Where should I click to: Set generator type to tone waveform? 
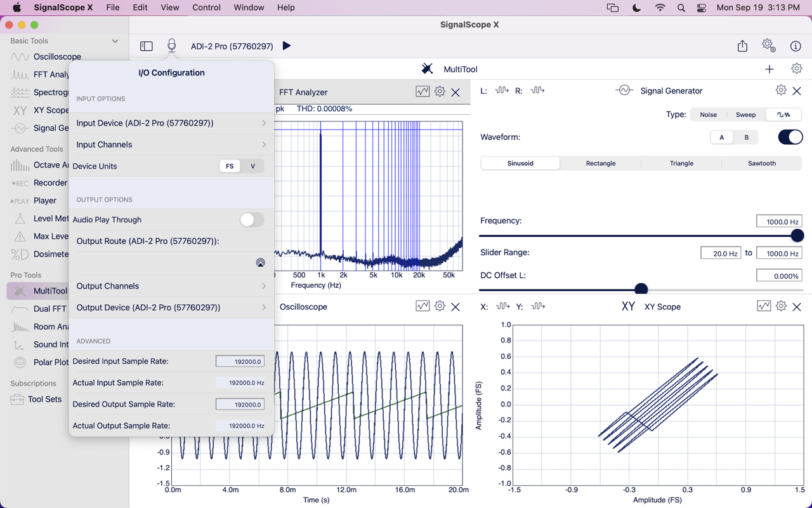pos(783,115)
